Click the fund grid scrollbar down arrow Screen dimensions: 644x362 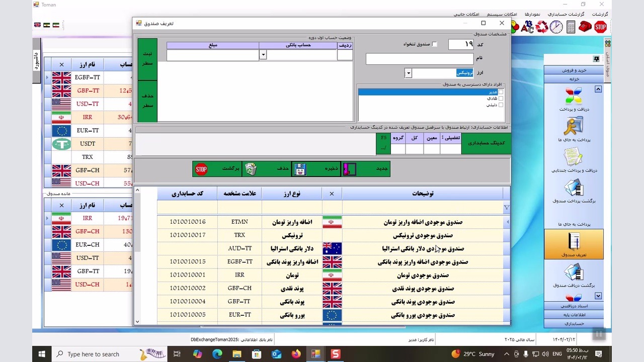pos(137,322)
